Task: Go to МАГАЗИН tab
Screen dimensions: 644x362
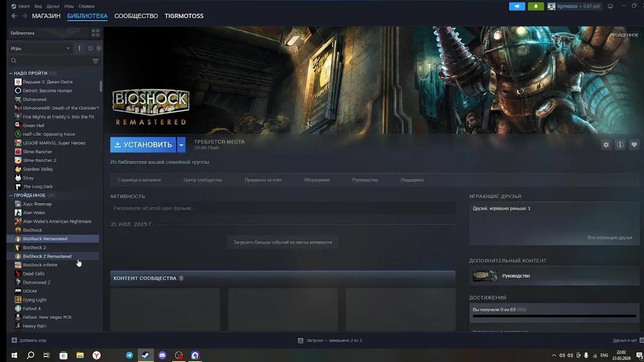Action: (46, 16)
